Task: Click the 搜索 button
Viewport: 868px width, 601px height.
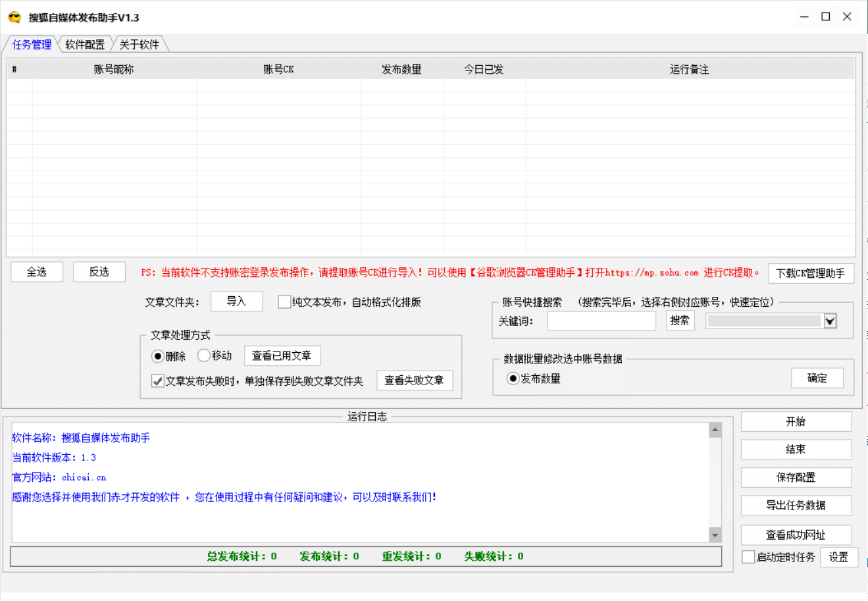Action: (680, 321)
